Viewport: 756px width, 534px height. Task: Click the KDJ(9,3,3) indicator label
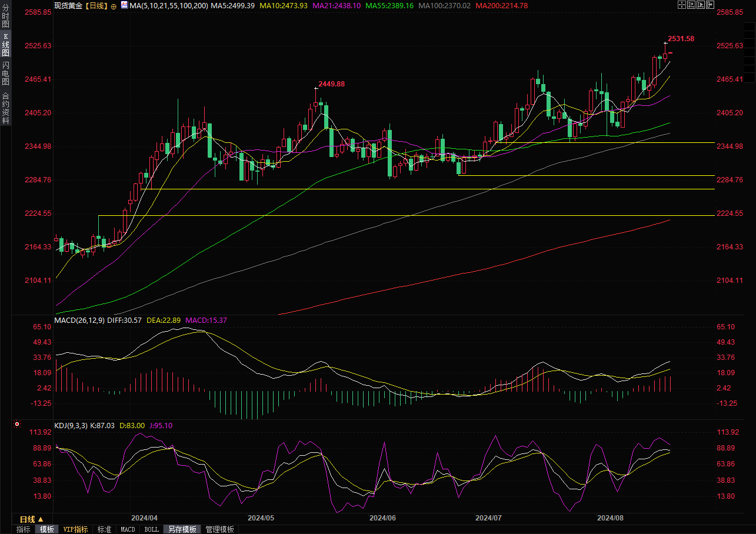coord(71,425)
